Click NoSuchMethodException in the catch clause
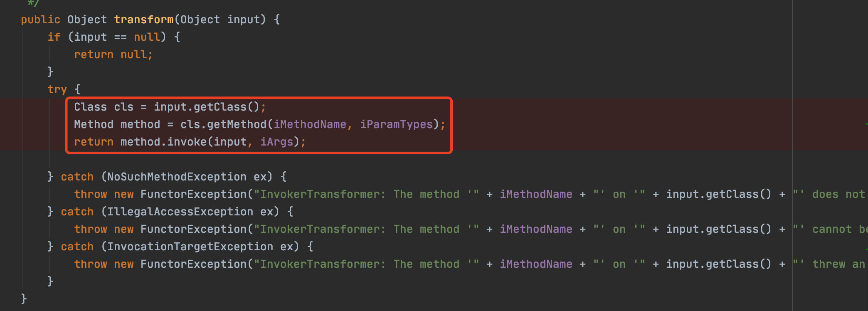868x311 pixels. (177, 177)
